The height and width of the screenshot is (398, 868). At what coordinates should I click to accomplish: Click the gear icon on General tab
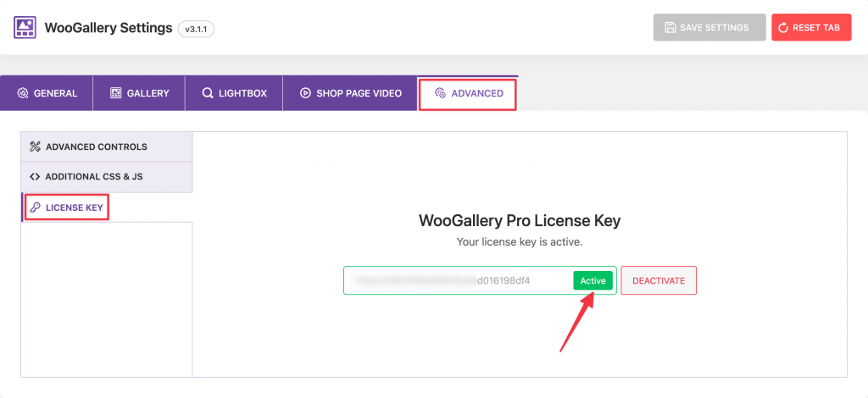pos(22,93)
